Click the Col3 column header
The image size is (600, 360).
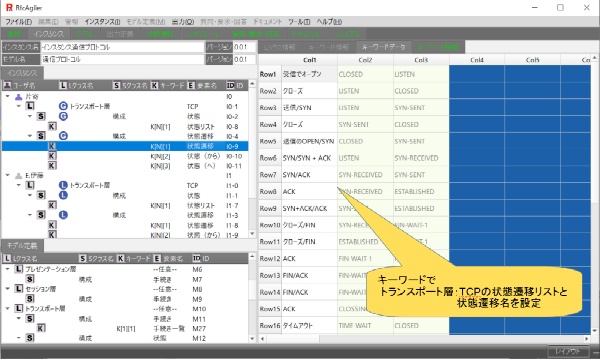[421, 60]
